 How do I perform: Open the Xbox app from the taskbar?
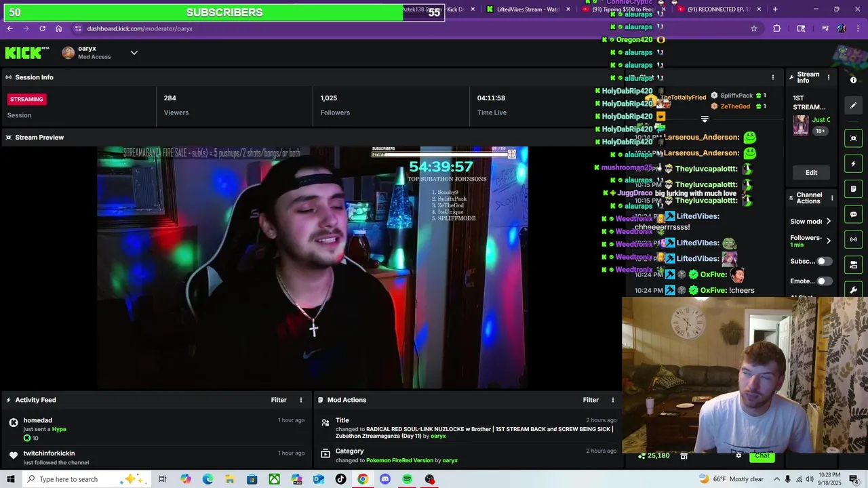click(274, 479)
